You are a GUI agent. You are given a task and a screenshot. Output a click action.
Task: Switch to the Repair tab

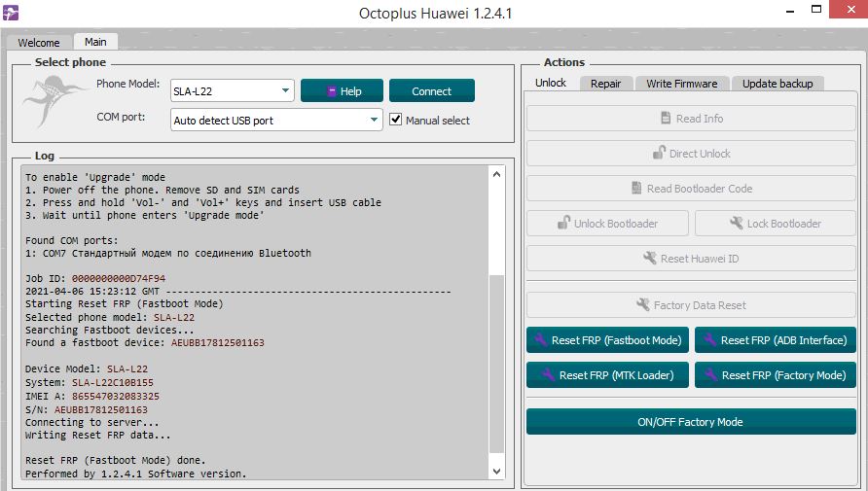pos(605,84)
